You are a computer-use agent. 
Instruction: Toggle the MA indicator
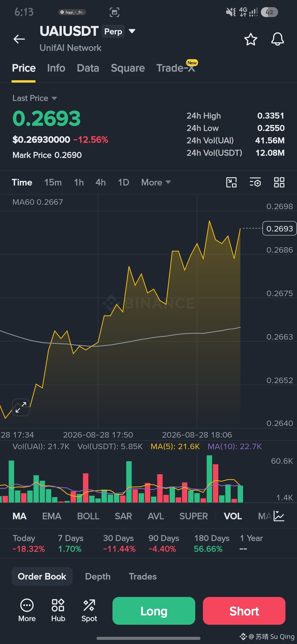click(20, 516)
